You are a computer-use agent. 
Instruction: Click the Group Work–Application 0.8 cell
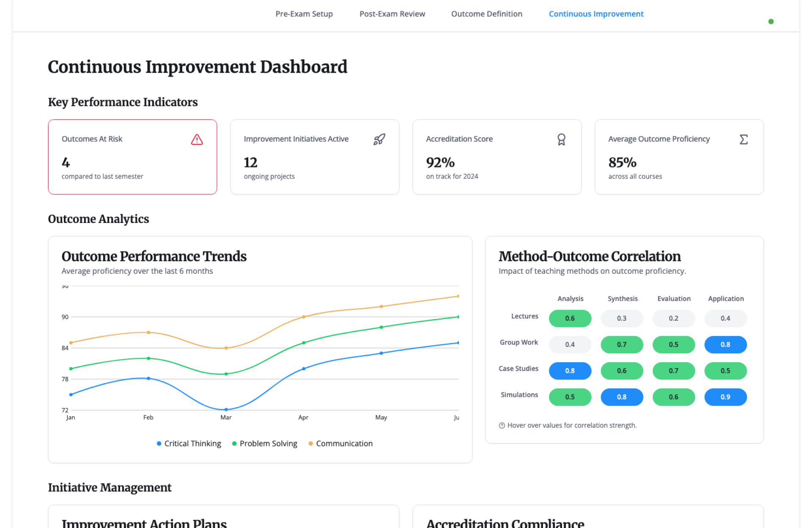pyautogui.click(x=725, y=344)
